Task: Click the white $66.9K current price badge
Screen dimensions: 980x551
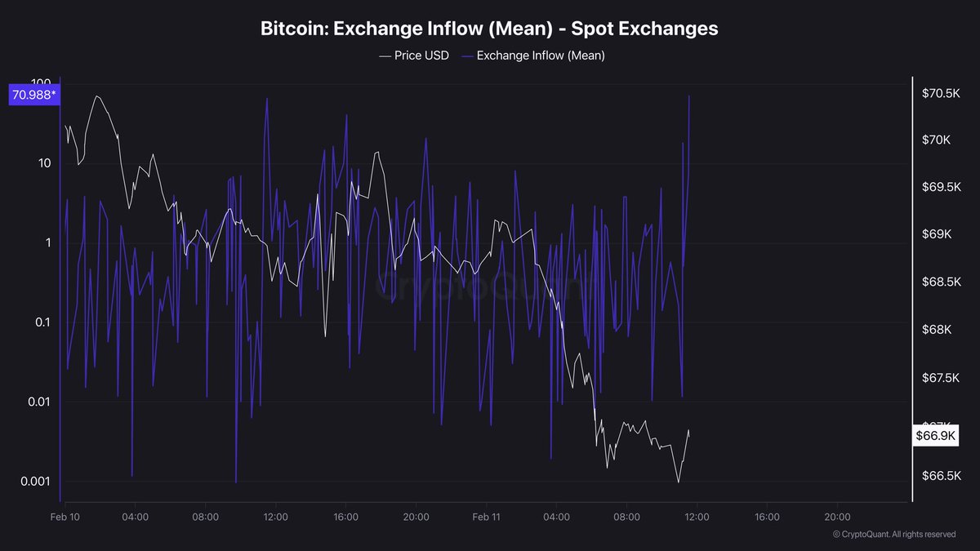Action: [935, 436]
